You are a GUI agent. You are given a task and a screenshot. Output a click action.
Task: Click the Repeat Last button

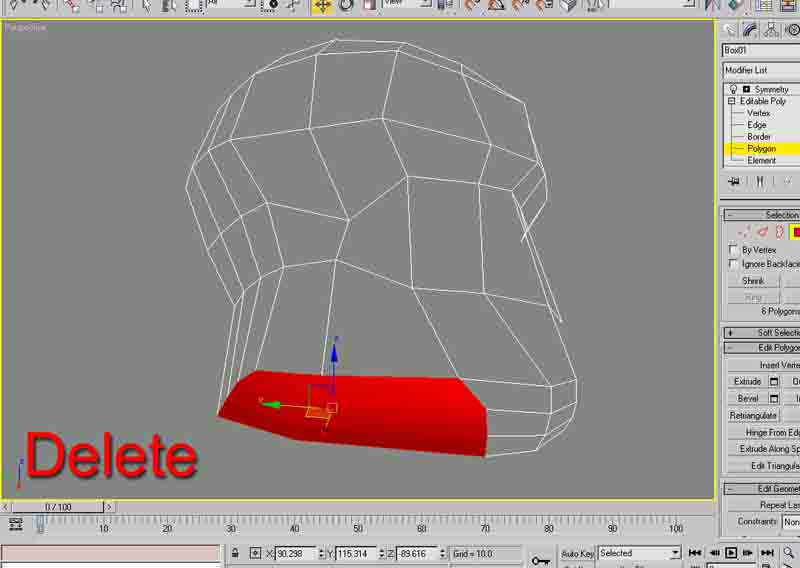click(x=764, y=505)
